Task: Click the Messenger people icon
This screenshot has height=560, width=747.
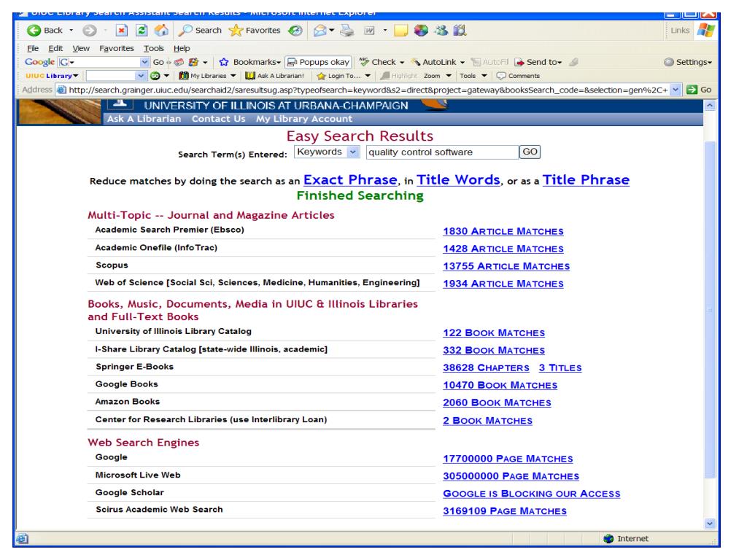Action: coord(441,31)
